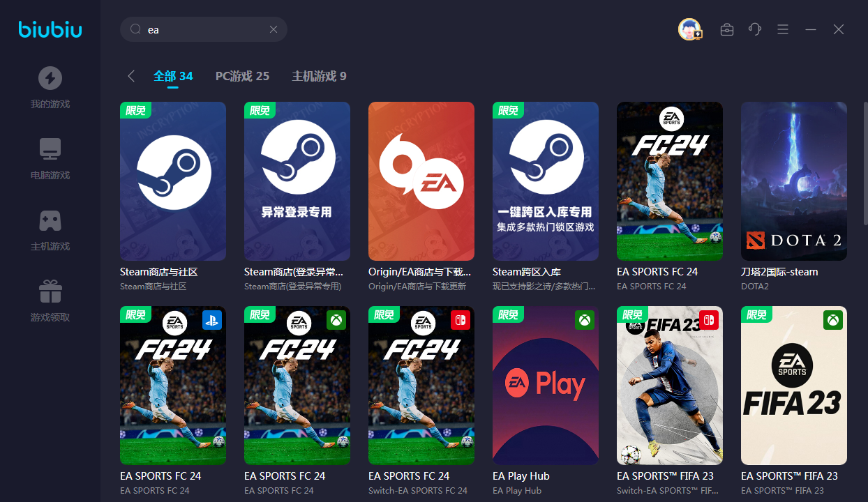Select the 全部 34 tab
This screenshot has height=502, width=868.
[x=173, y=76]
